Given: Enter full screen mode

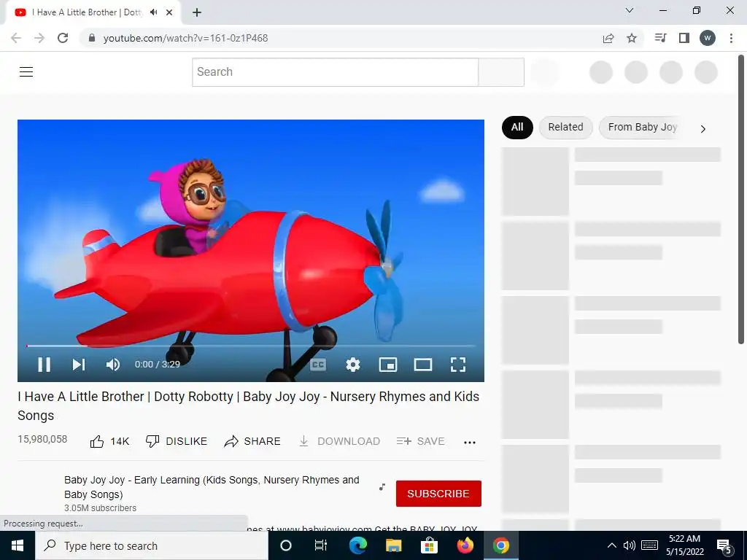Looking at the screenshot, I should [x=458, y=365].
